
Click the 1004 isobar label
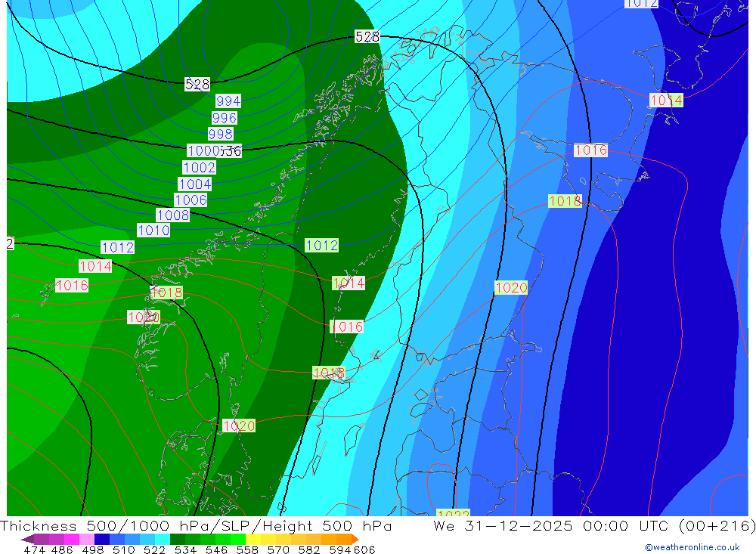(x=195, y=184)
